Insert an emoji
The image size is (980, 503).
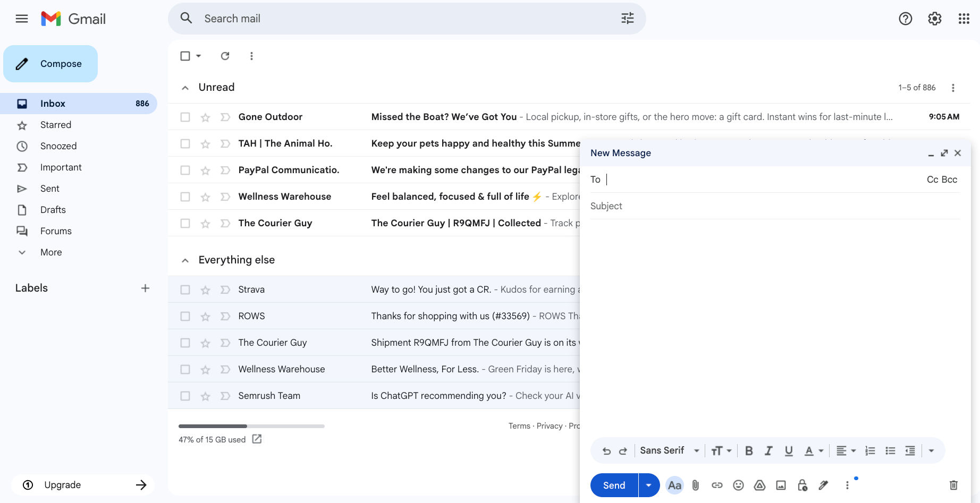[738, 485]
